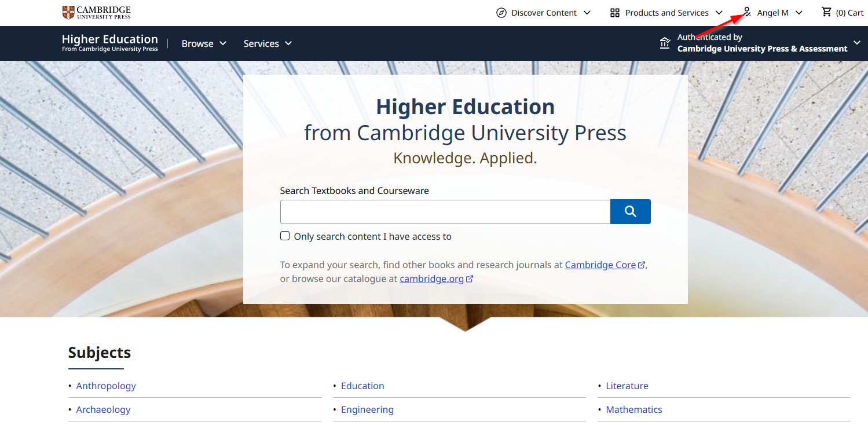Expand the Angel M account dropdown chevron
Screen dimensions: 868x425
click(799, 13)
